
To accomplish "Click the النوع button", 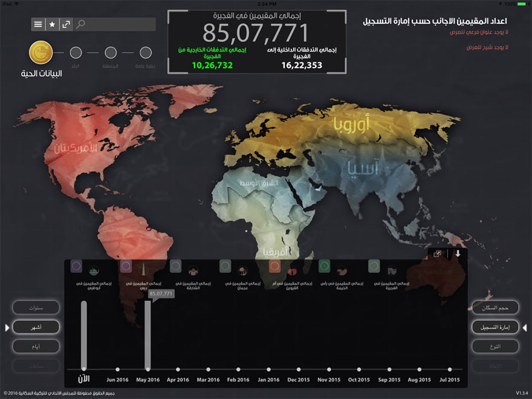I will 497,346.
